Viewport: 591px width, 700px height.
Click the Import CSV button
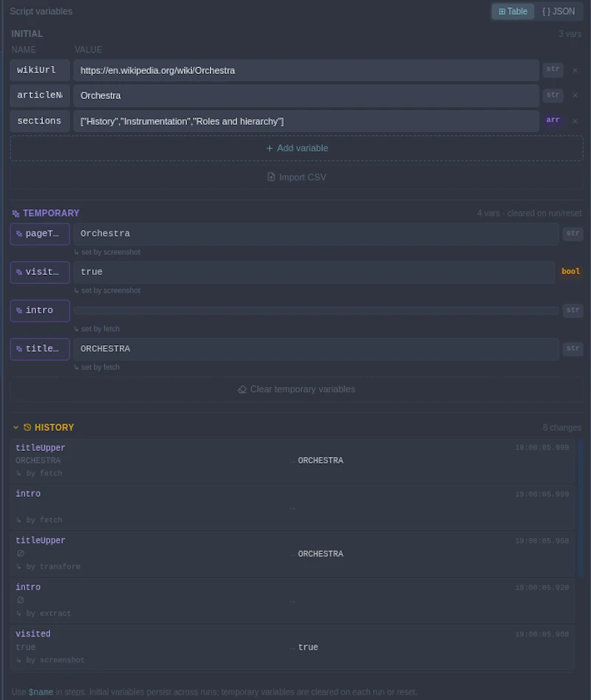(x=297, y=177)
